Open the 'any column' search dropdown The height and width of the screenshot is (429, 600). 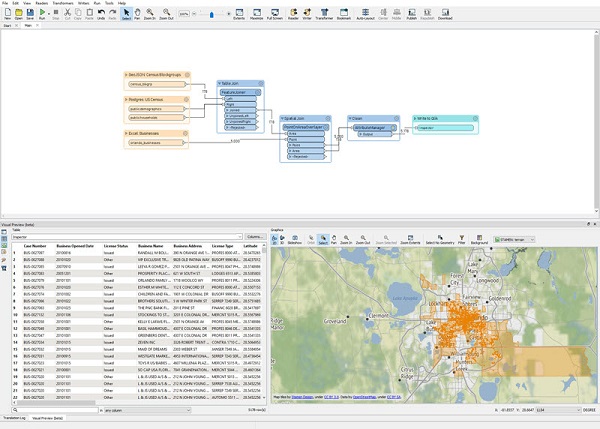150,410
